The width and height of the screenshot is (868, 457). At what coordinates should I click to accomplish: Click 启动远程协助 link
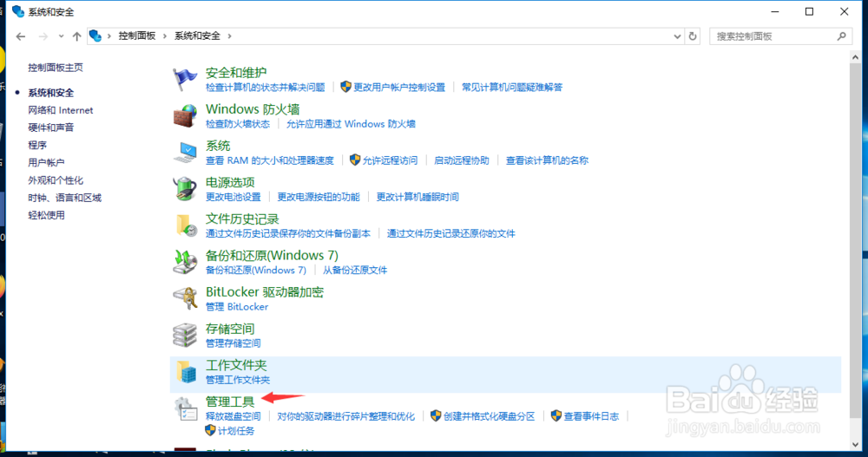(462, 160)
